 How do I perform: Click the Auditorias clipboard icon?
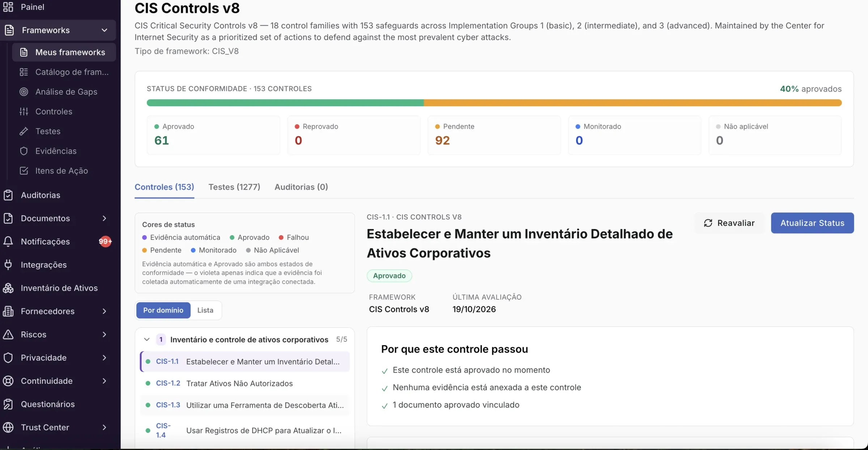coord(8,195)
